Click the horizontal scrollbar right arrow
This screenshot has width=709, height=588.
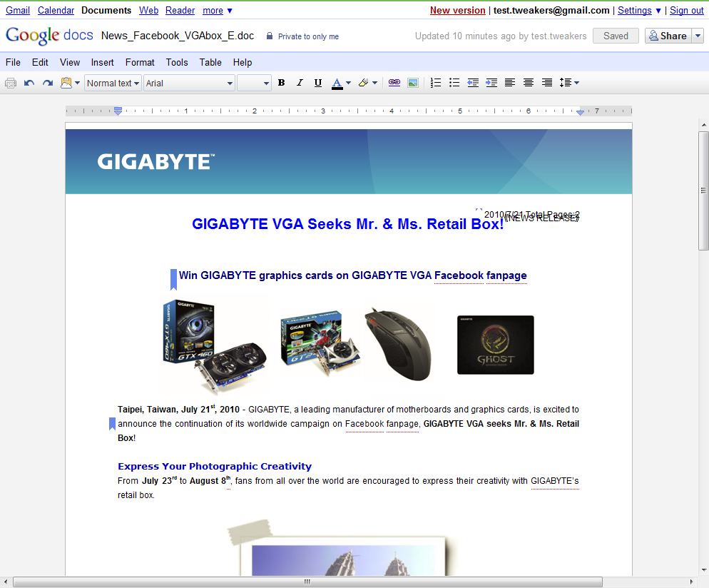[x=691, y=582]
